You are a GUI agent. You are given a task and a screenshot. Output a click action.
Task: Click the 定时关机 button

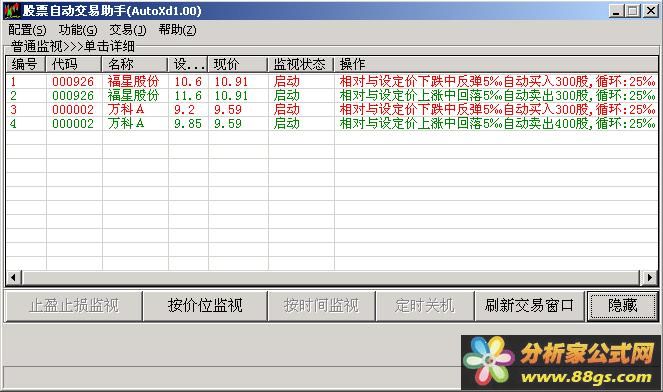coord(425,305)
